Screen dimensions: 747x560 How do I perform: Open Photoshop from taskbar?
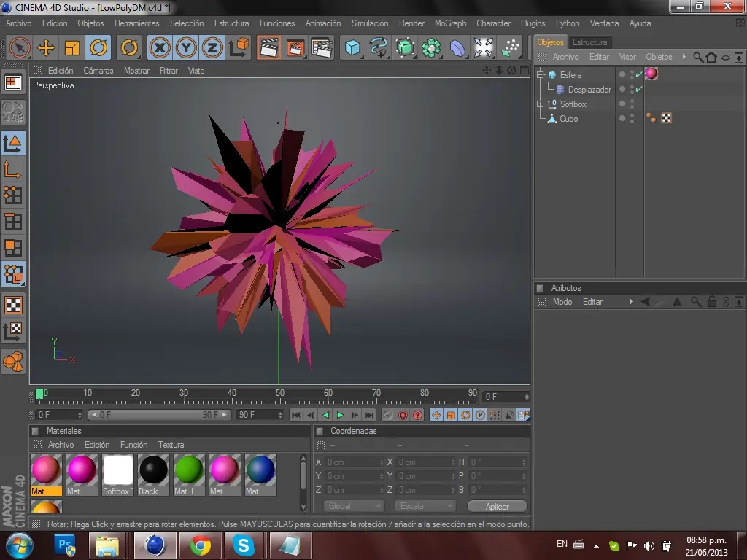(66, 545)
